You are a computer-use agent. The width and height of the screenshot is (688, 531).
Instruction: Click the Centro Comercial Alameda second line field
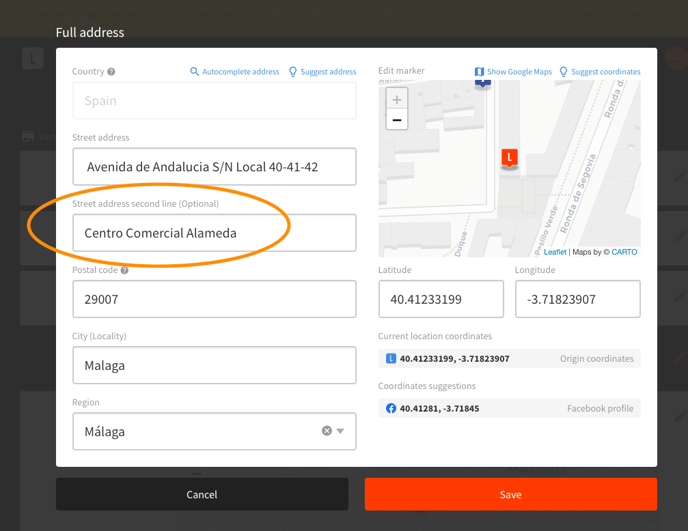214,233
